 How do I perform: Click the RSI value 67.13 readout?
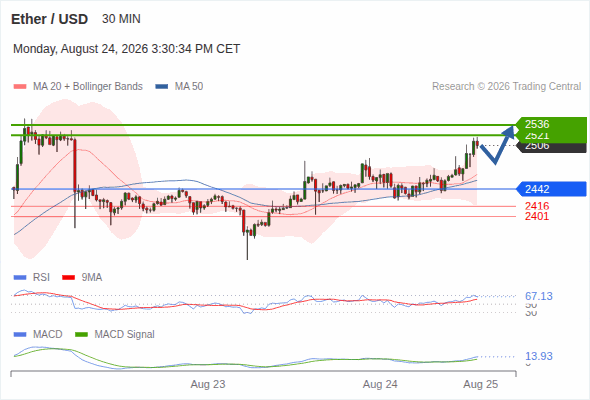[x=539, y=296]
